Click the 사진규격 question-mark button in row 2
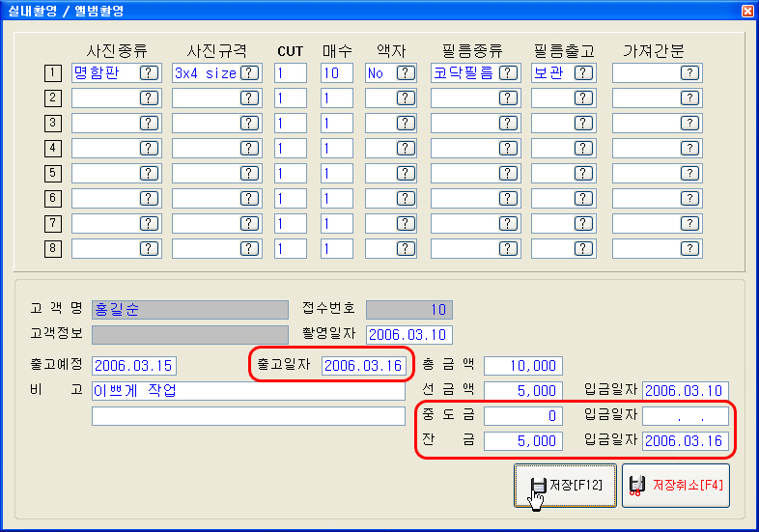This screenshot has width=759, height=532. tap(249, 98)
